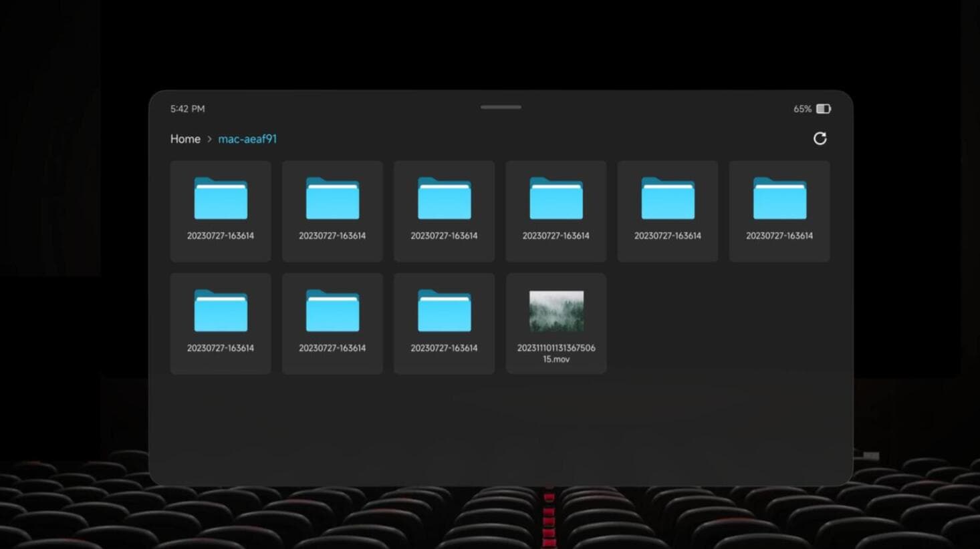Screen dimensions: 980x549
Task: Click the drag handle pill at window top
Action: (501, 107)
